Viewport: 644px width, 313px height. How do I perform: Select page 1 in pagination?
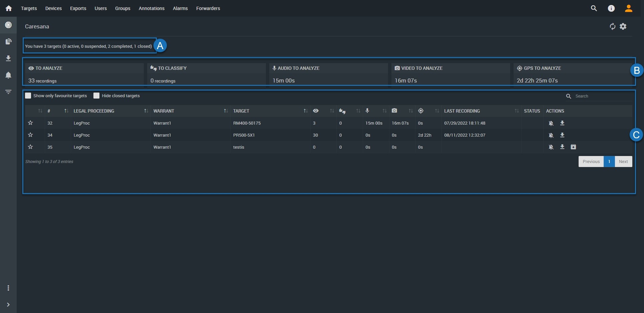609,162
